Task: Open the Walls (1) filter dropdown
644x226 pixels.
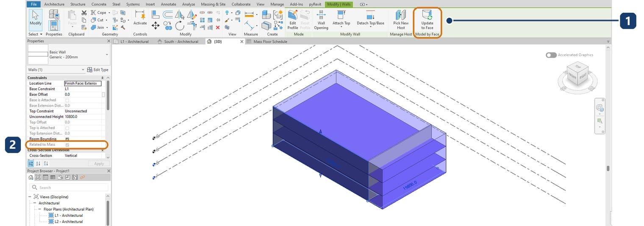Action: tap(83, 70)
